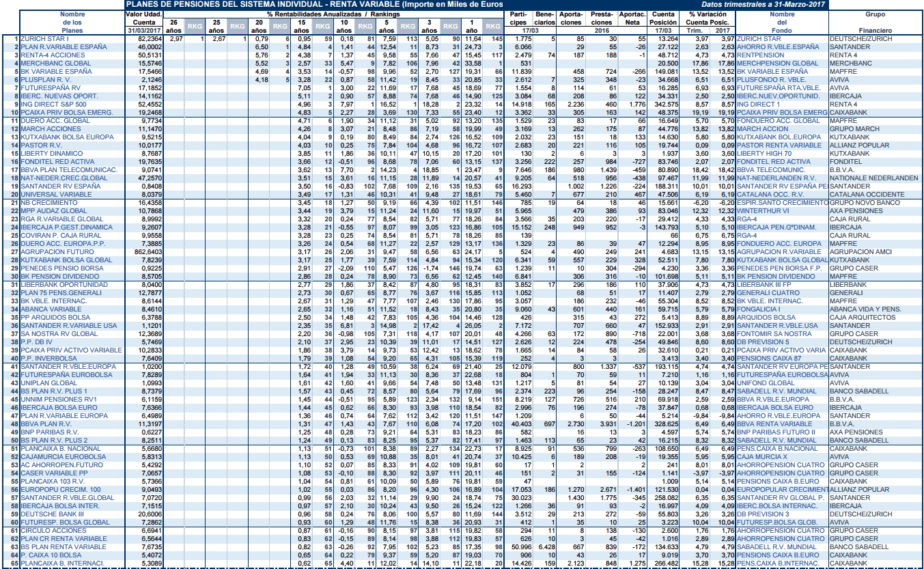The width and height of the screenshot is (924, 569).
Task: Select plan name 'CIRCULO ACCIONES'
Action: [53, 531]
